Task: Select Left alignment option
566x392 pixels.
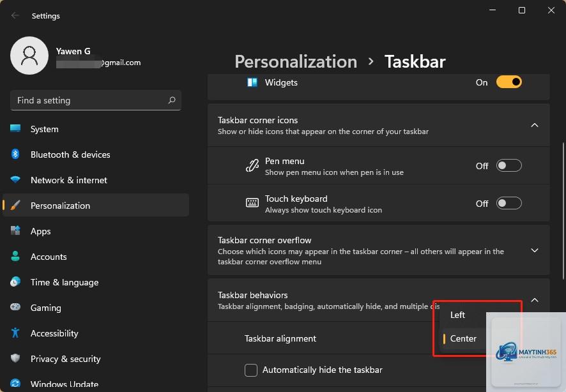Action: click(457, 315)
